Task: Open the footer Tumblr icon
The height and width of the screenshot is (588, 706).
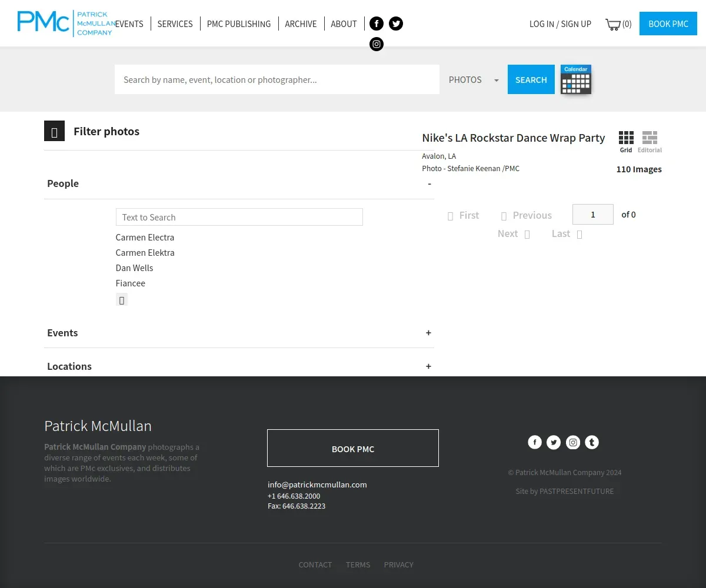Action: (592, 442)
